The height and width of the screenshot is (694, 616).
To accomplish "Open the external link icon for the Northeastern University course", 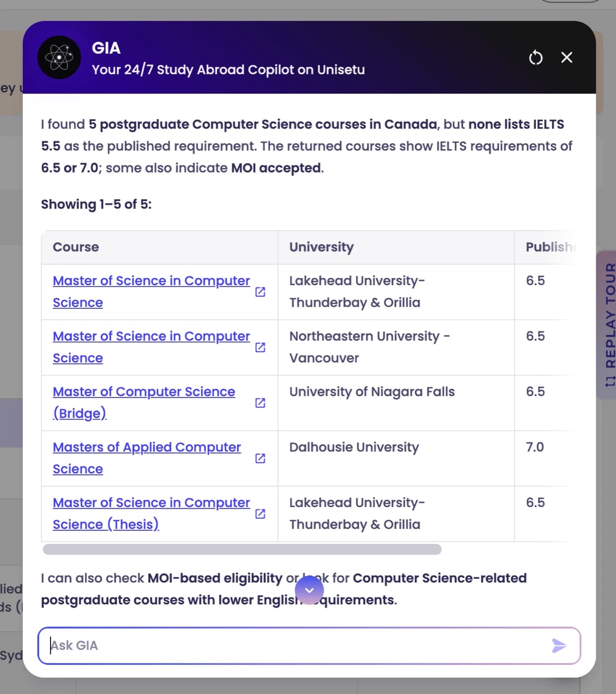I will click(260, 347).
